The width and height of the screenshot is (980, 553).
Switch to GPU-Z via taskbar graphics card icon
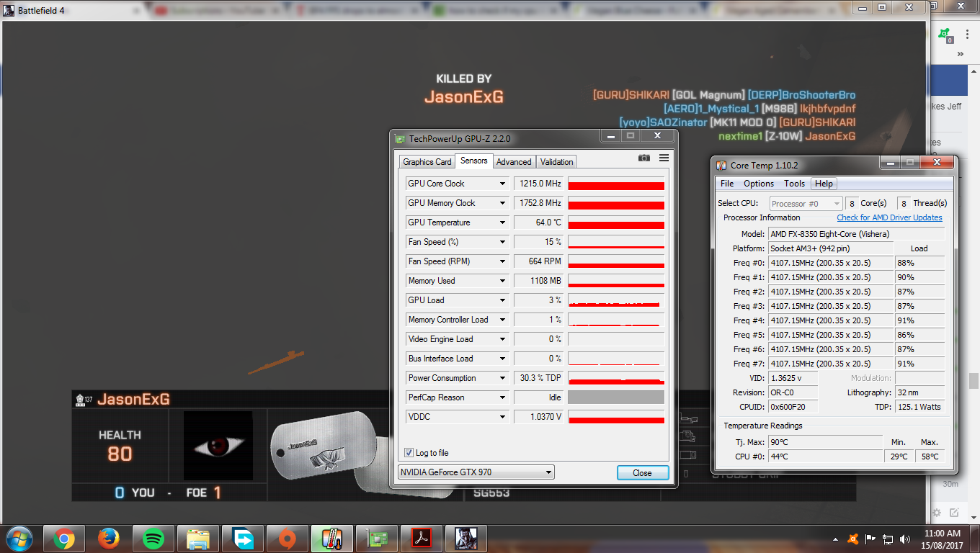click(376, 539)
